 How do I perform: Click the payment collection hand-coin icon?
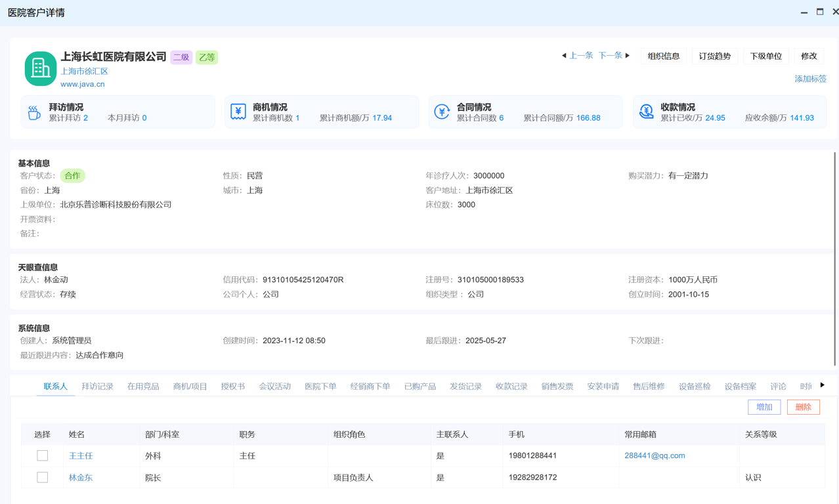click(x=646, y=112)
